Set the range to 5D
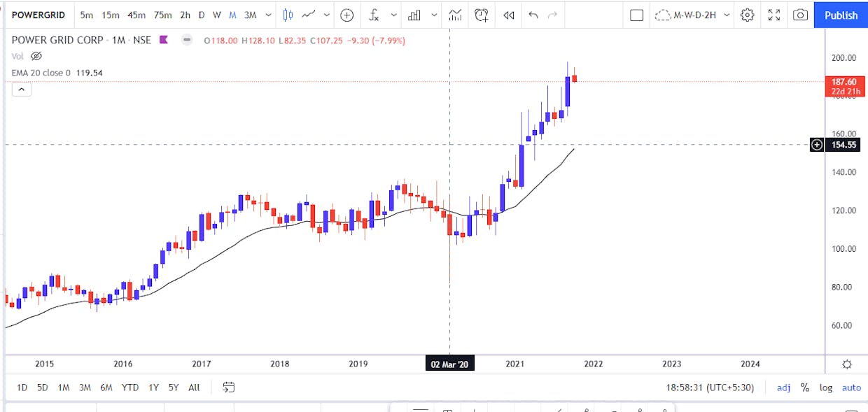Image resolution: width=868 pixels, height=412 pixels. click(43, 388)
